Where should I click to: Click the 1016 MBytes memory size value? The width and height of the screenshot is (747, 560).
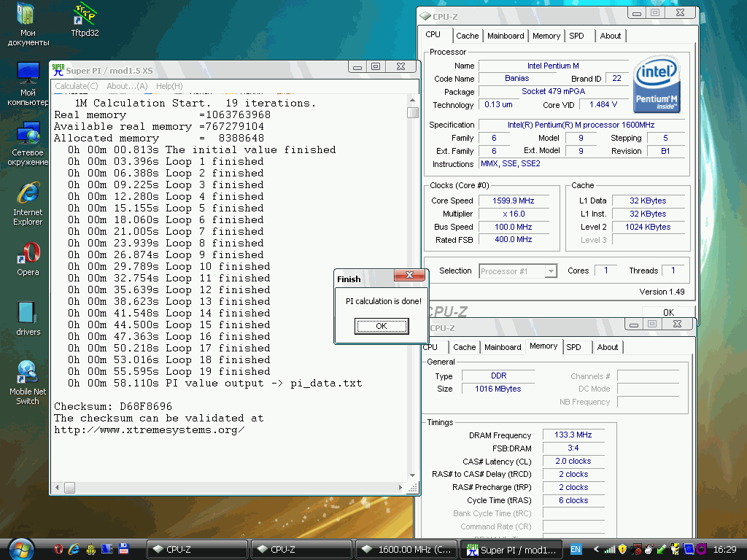coord(498,389)
